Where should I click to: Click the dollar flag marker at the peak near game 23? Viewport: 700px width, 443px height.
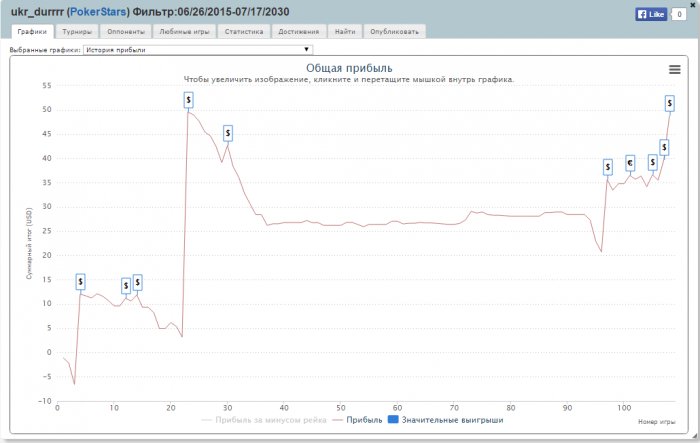[x=188, y=100]
